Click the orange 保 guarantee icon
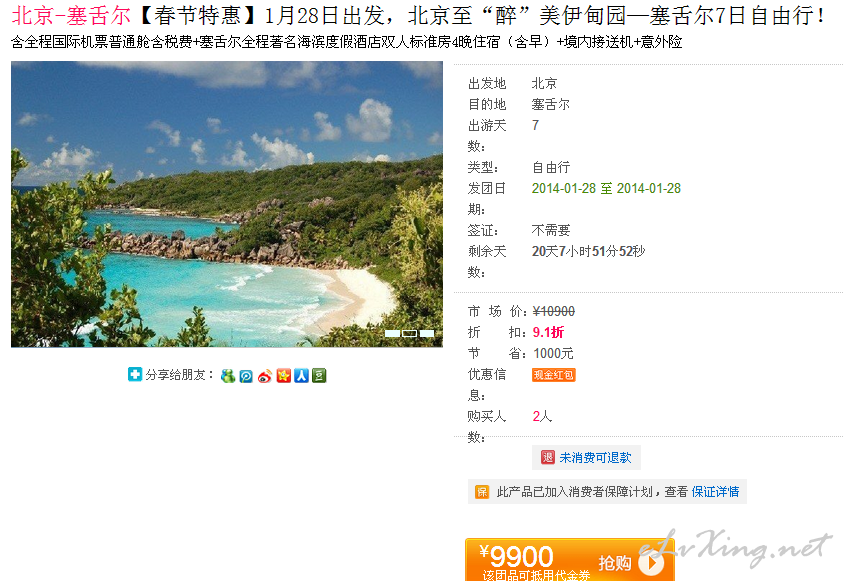This screenshot has height=581, width=843. pyautogui.click(x=482, y=492)
